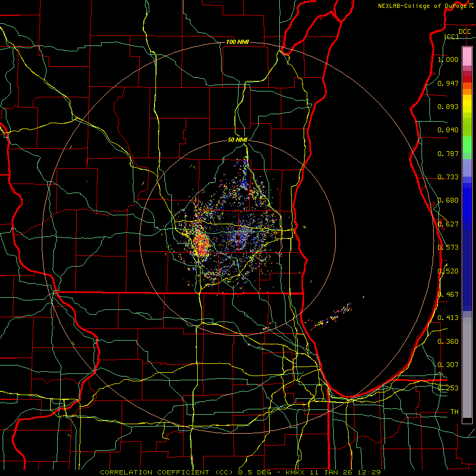Click the 0.947 scale value
This screenshot has width=476, height=476.
448,83
